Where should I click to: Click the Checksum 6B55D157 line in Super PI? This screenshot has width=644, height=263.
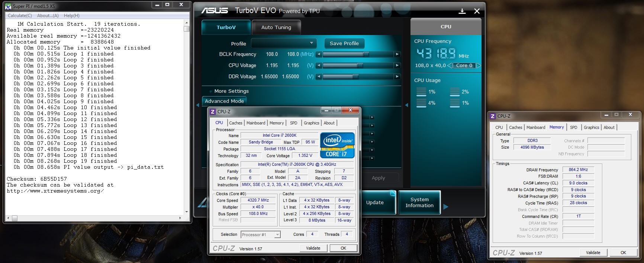(x=37, y=179)
